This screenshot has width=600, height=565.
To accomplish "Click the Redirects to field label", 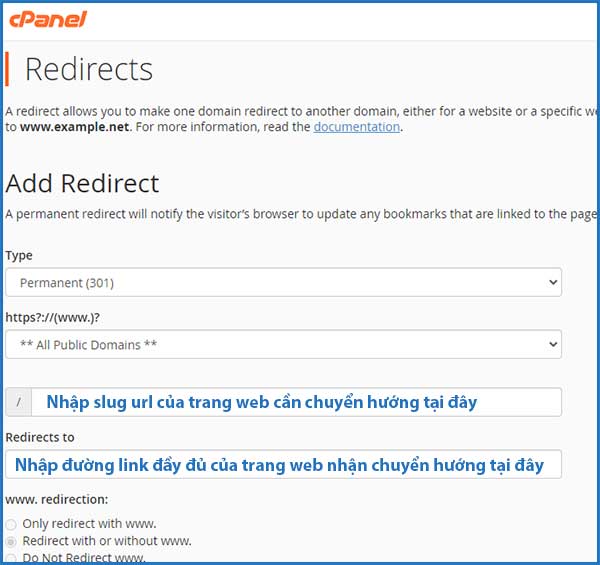I will pos(40,438).
